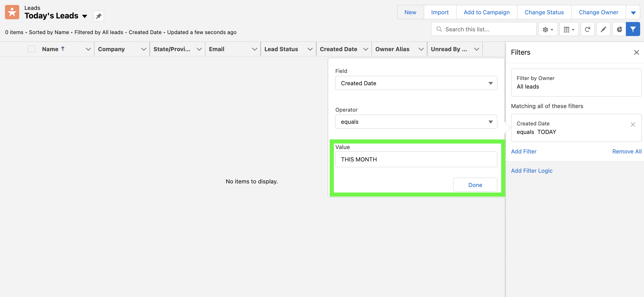Viewport: 644px width, 297px height.
Task: Open the Name column actions menu
Action: 88,49
